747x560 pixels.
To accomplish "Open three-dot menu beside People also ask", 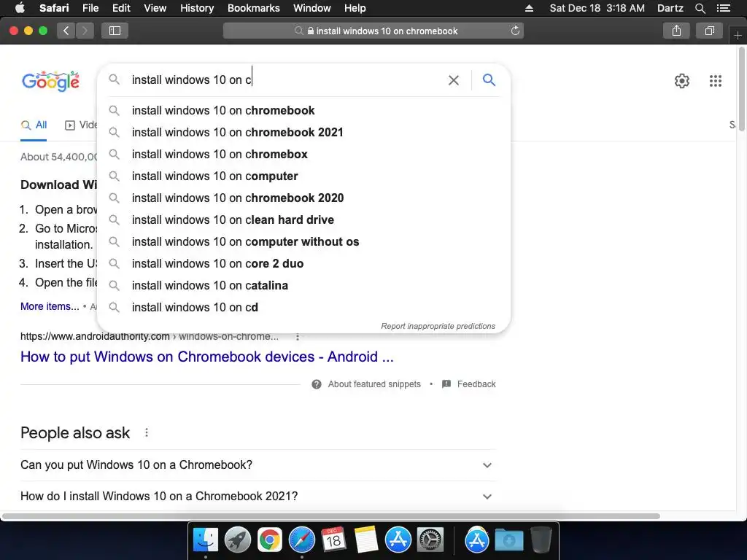I will pyautogui.click(x=146, y=432).
